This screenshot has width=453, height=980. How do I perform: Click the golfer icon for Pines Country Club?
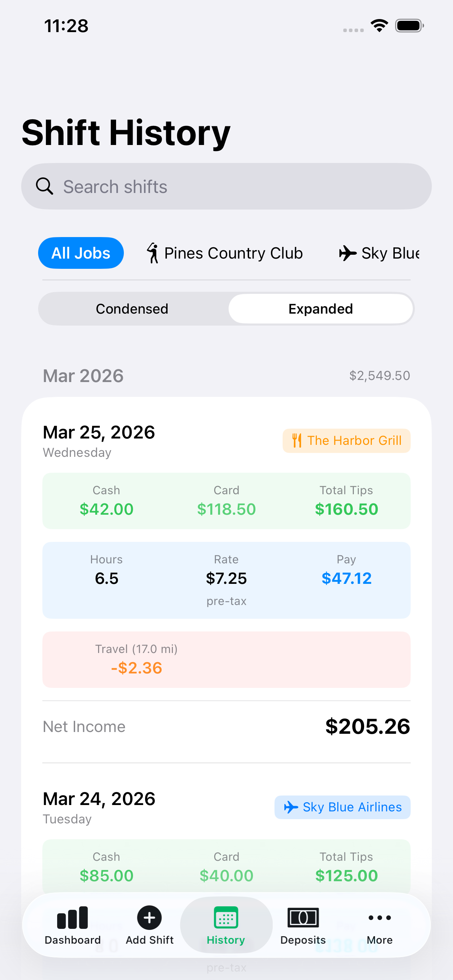pyautogui.click(x=153, y=253)
